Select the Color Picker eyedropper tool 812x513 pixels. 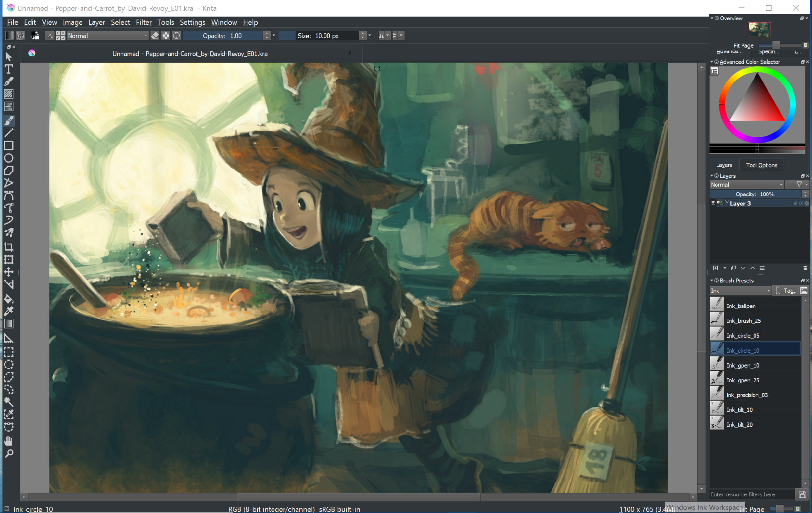8,311
